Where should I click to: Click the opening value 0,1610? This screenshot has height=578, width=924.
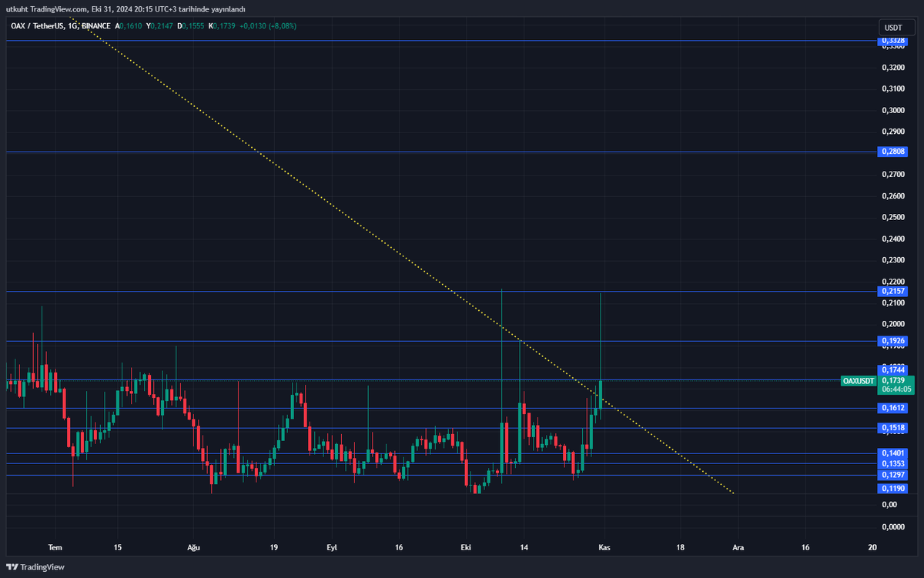[x=131, y=25]
